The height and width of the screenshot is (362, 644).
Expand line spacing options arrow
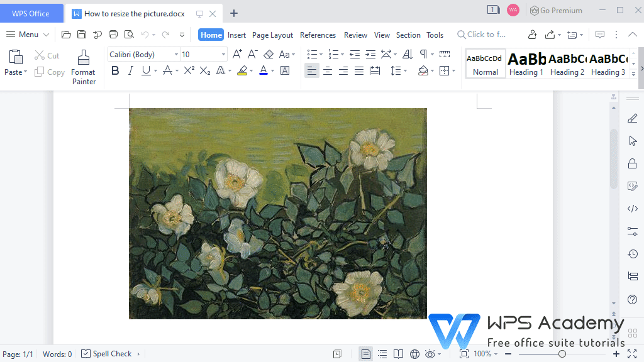pos(405,71)
